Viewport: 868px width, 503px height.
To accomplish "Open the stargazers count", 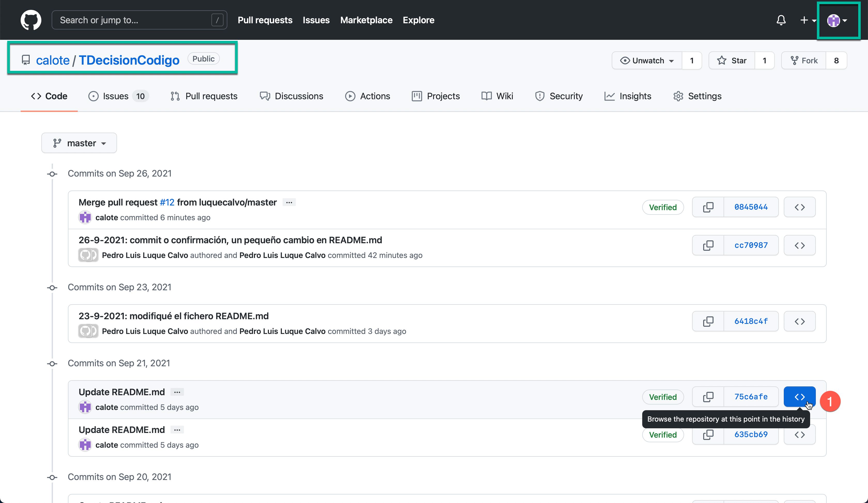I will [x=764, y=61].
